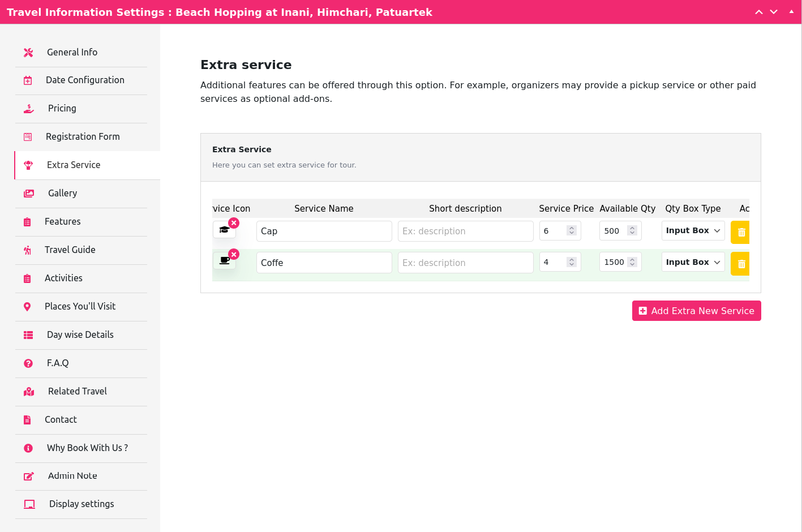The height and width of the screenshot is (532, 802).
Task: Open the General Info tab
Action: [81, 53]
